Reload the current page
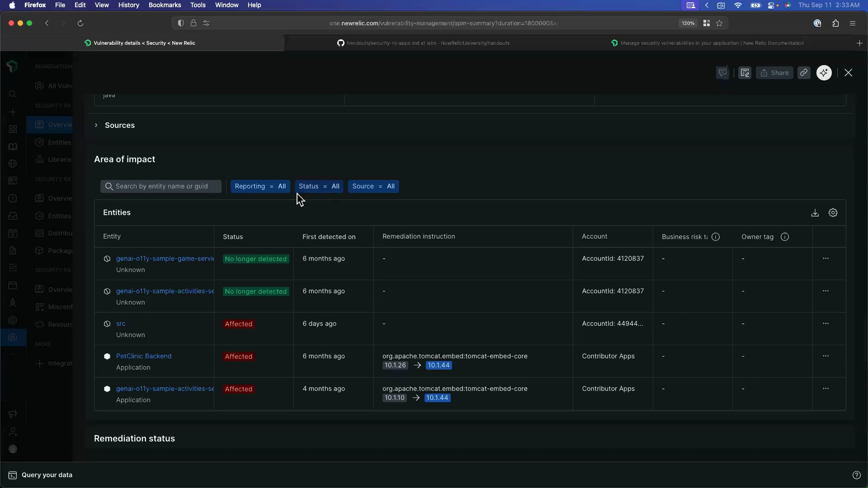Image resolution: width=868 pixels, height=488 pixels. (x=80, y=23)
